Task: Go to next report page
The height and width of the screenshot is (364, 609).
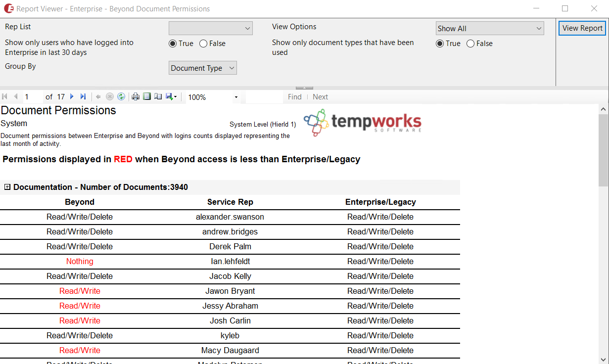Action: point(72,97)
